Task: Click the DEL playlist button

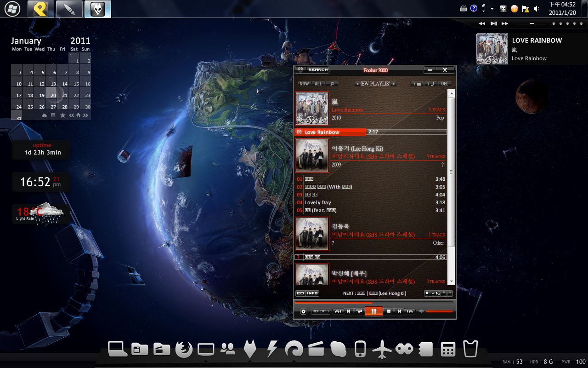Action: point(444,84)
